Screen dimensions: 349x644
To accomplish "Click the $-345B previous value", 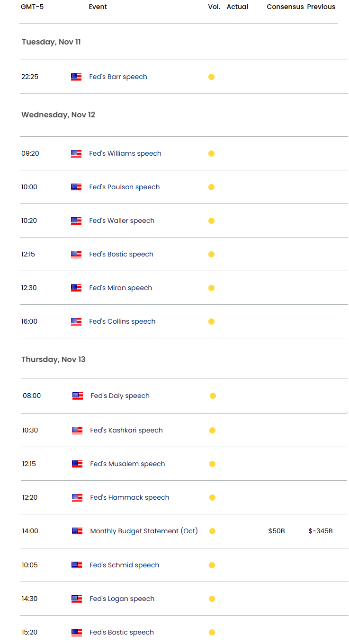I will (320, 531).
